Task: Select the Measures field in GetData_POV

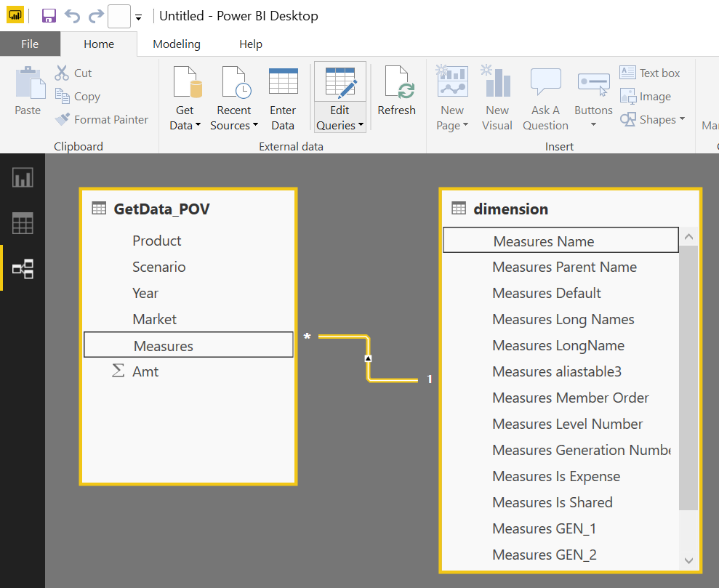Action: click(x=188, y=345)
